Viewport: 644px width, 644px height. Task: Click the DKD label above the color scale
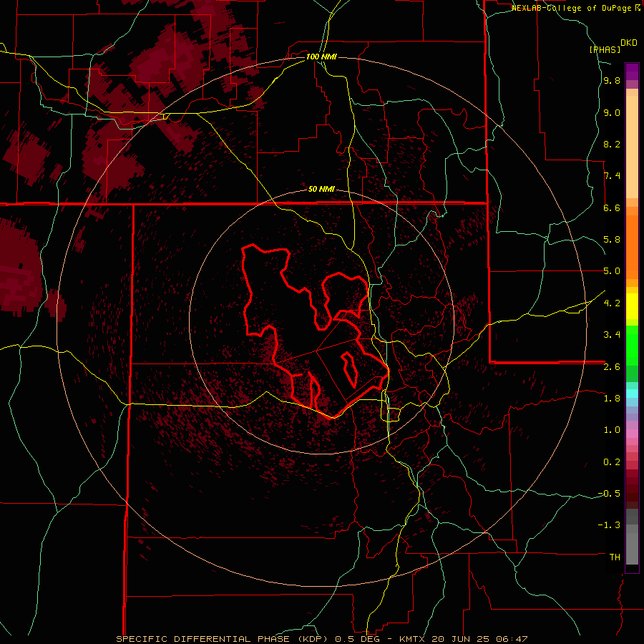(x=629, y=43)
